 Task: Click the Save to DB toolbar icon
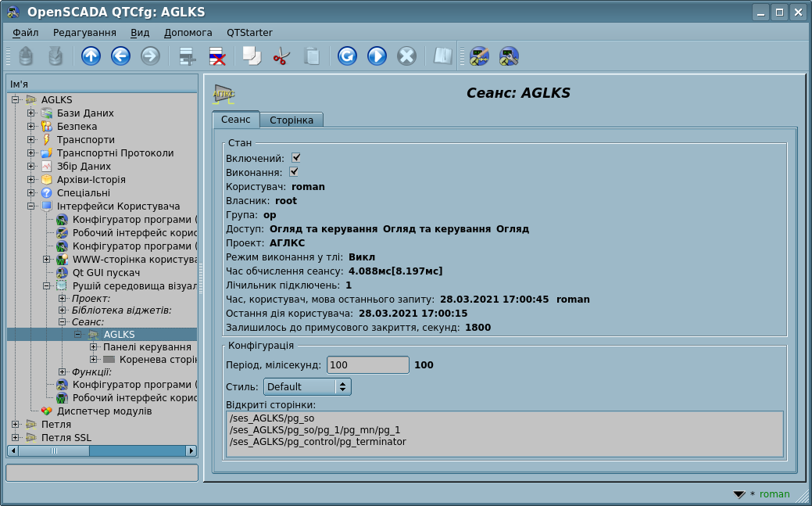(55, 56)
